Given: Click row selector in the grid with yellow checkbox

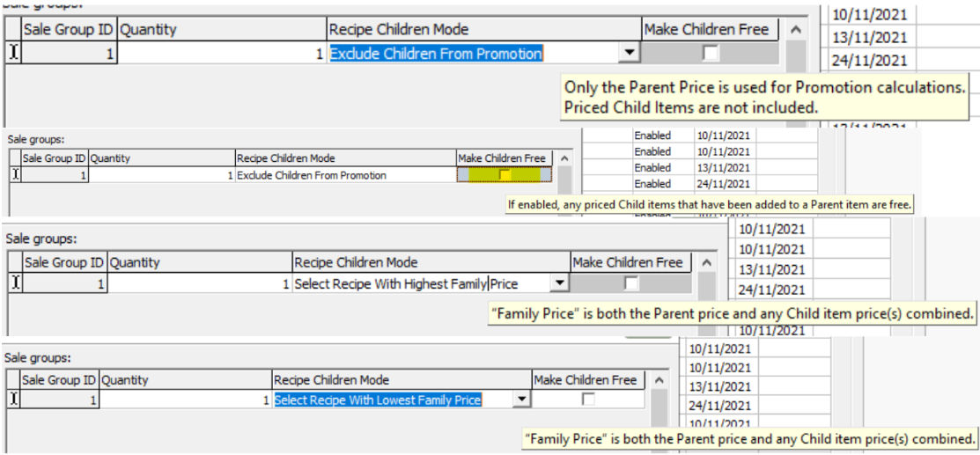Looking at the screenshot, I should [x=14, y=175].
